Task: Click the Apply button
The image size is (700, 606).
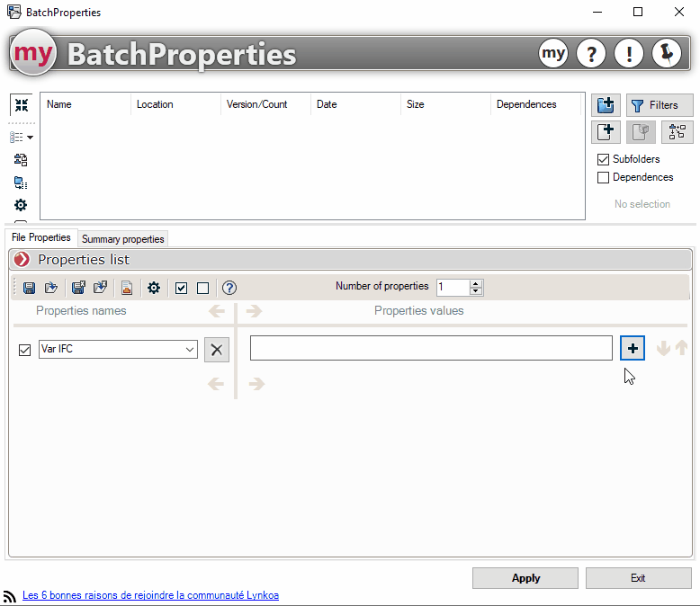Action: tap(525, 578)
